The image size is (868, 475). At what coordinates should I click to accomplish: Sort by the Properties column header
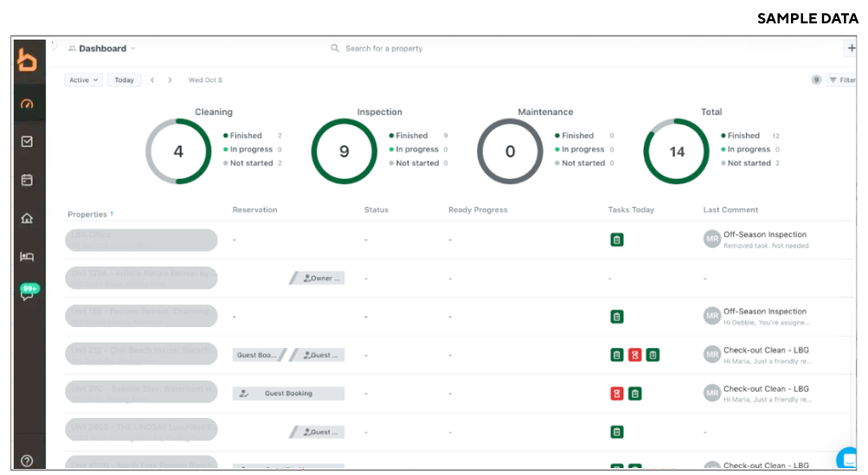point(90,214)
